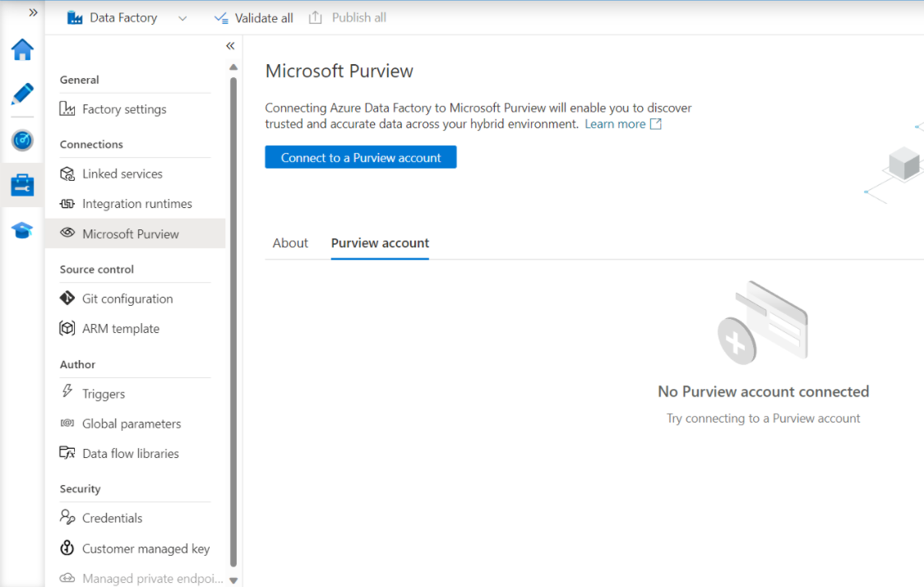Click the Managed private endpoints cloud icon
The height and width of the screenshot is (587, 924).
[x=67, y=578]
